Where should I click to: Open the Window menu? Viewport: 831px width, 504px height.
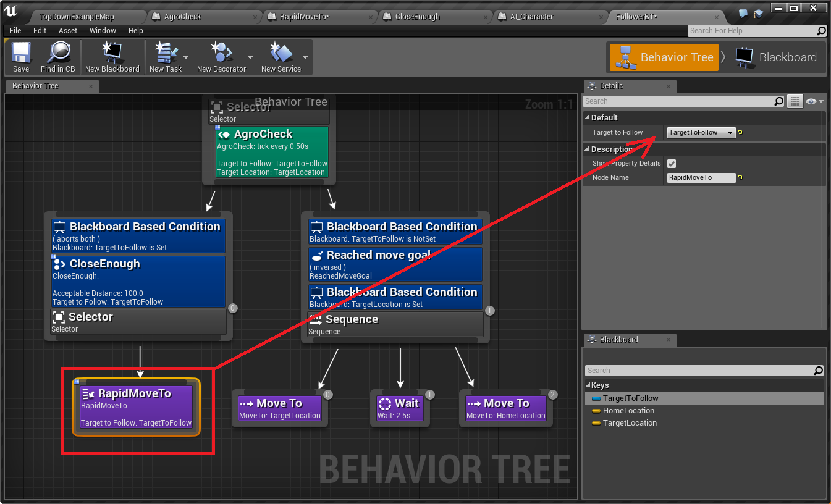[x=103, y=31]
